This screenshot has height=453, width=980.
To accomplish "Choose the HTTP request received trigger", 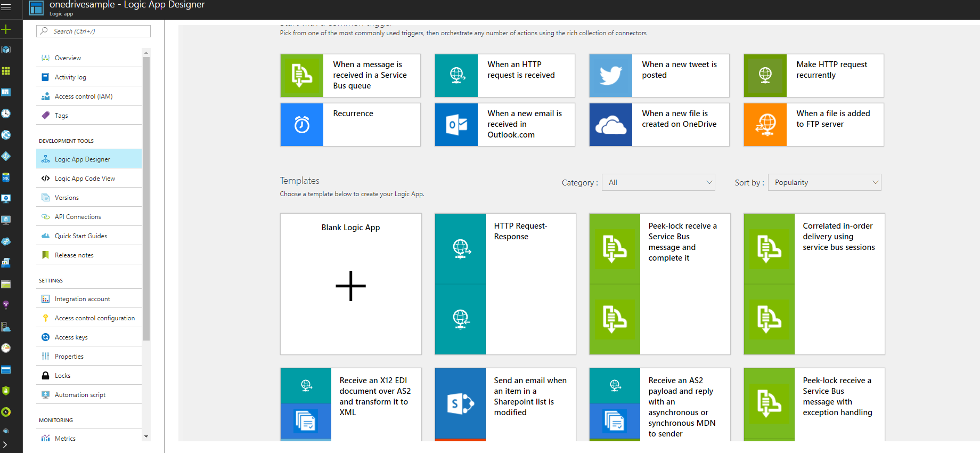I will click(x=505, y=76).
